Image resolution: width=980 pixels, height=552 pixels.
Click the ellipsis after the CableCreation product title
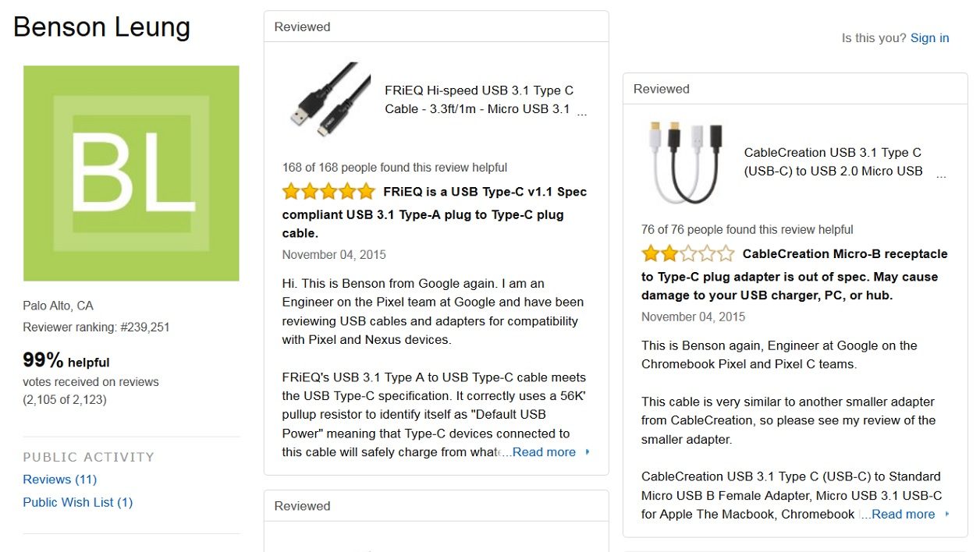(x=941, y=174)
